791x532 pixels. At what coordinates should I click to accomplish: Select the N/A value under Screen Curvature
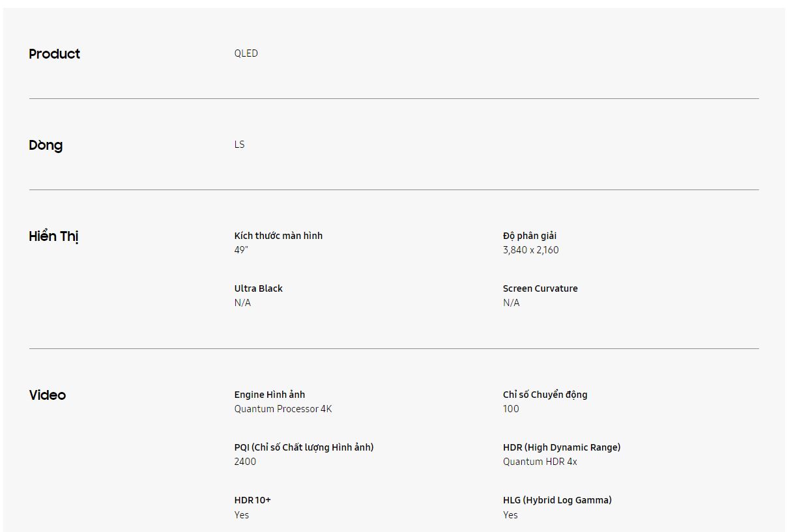511,303
